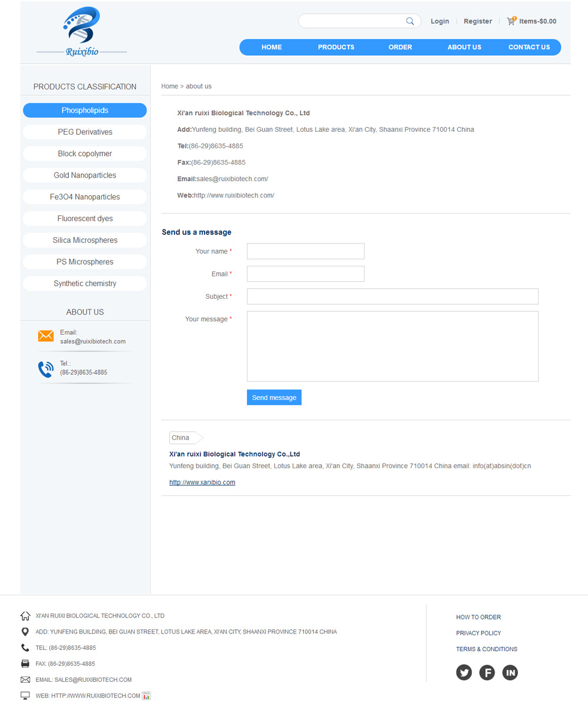The height and width of the screenshot is (710, 588).
Task: Navigate to ORDER in the nav bar
Action: coord(400,47)
